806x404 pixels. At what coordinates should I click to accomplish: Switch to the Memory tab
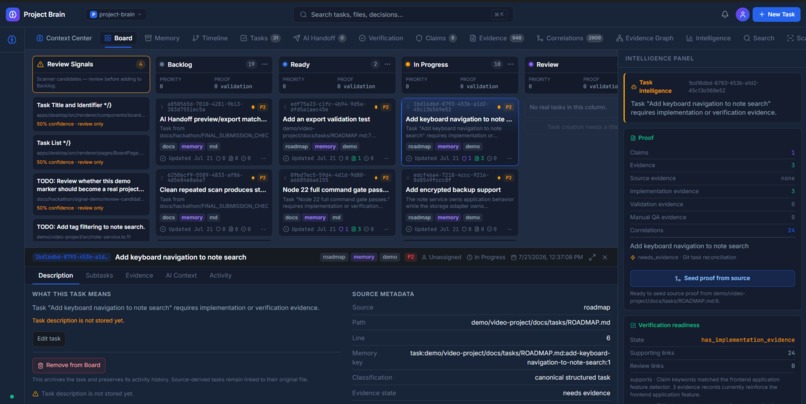tap(162, 38)
